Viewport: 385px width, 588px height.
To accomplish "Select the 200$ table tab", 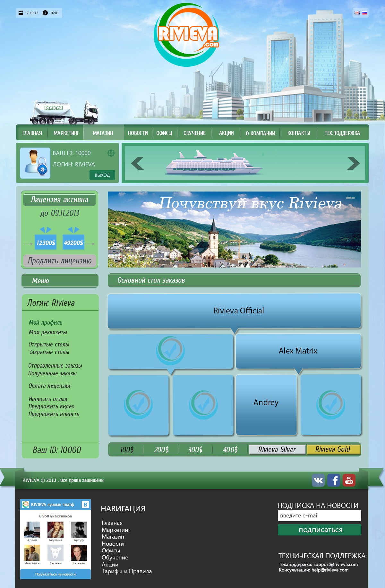I will click(161, 449).
